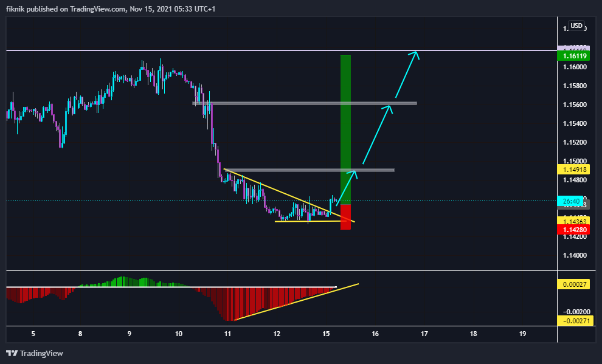Click date 16 on time axis
Viewport: 602px width, 364px height.
pyautogui.click(x=375, y=334)
